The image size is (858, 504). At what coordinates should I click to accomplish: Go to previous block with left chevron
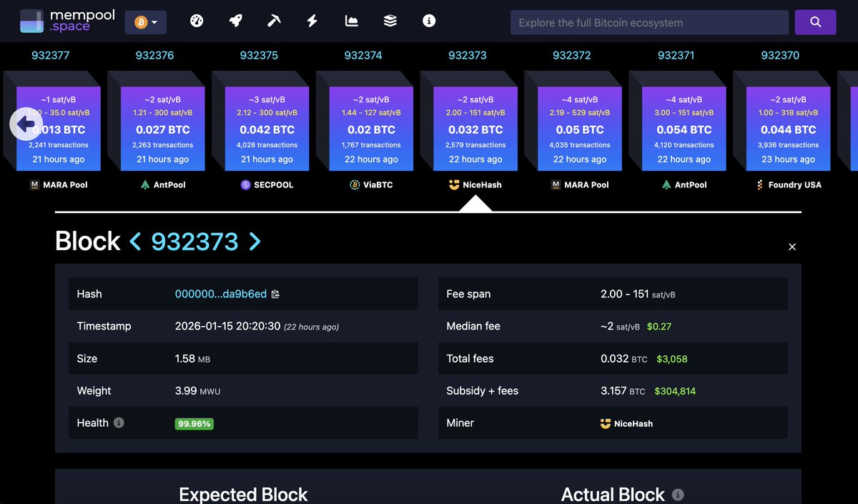click(135, 241)
